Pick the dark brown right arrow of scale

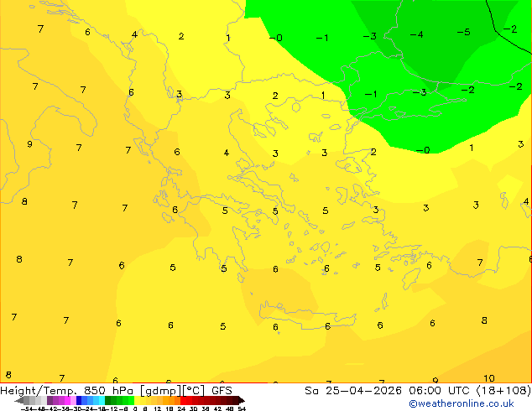pos(242,401)
